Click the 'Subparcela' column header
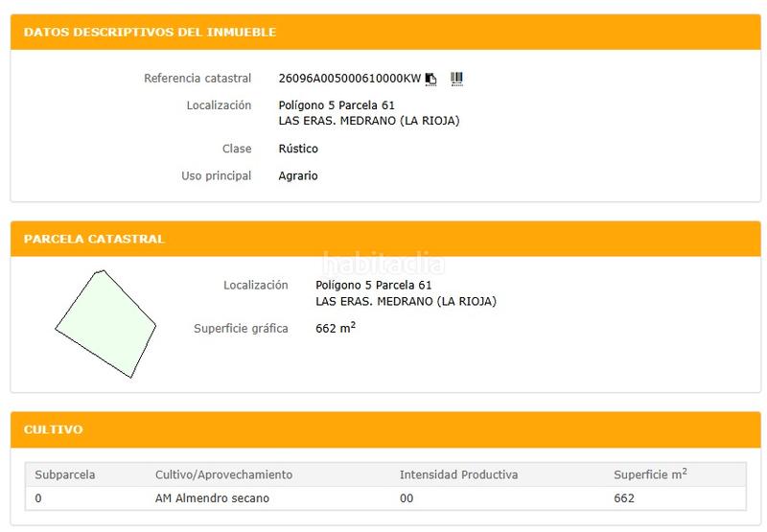This screenshot has height=532, width=767. tap(65, 474)
